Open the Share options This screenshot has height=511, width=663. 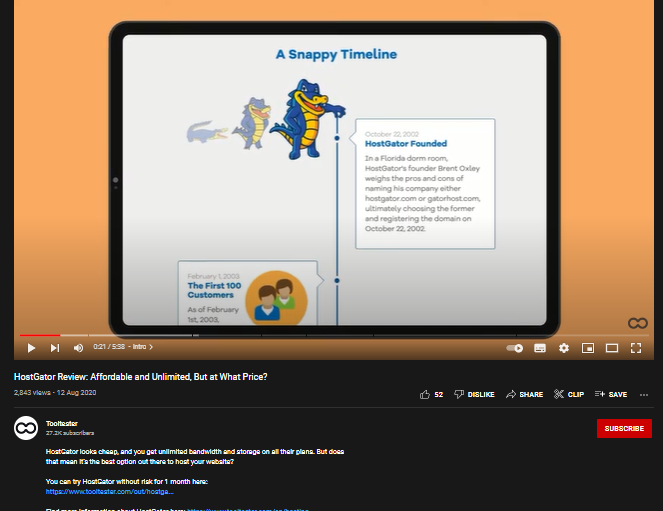(525, 395)
